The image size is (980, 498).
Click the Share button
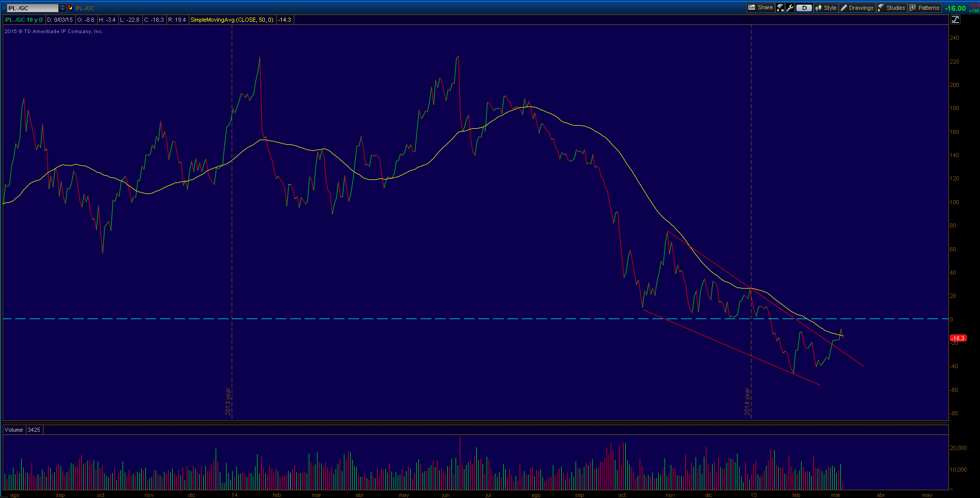761,8
